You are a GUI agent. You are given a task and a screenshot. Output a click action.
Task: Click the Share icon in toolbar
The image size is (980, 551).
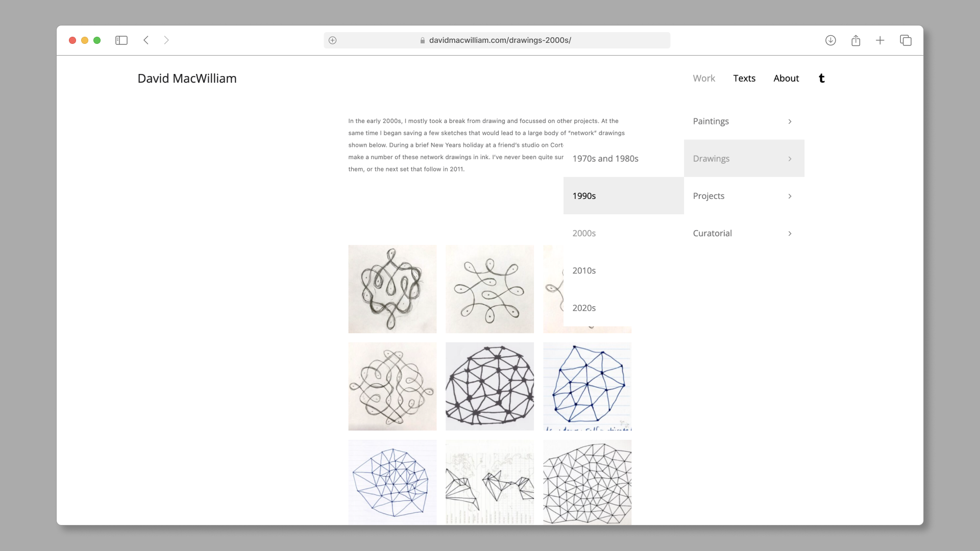coord(856,40)
